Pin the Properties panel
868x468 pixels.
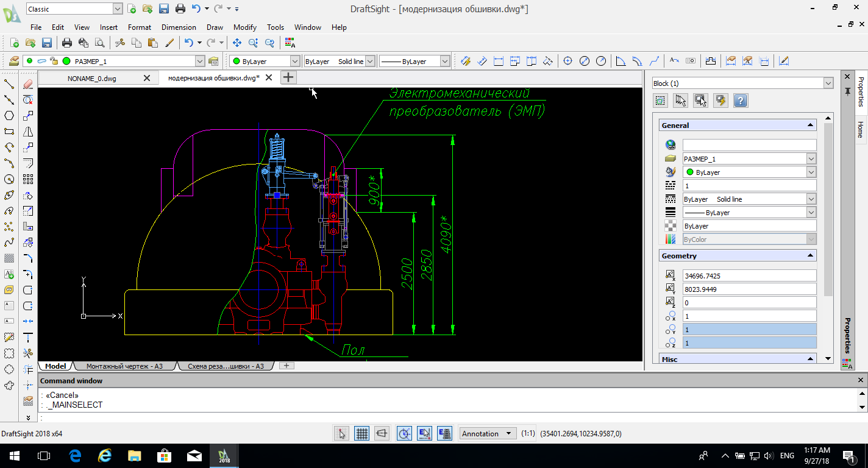(847, 91)
